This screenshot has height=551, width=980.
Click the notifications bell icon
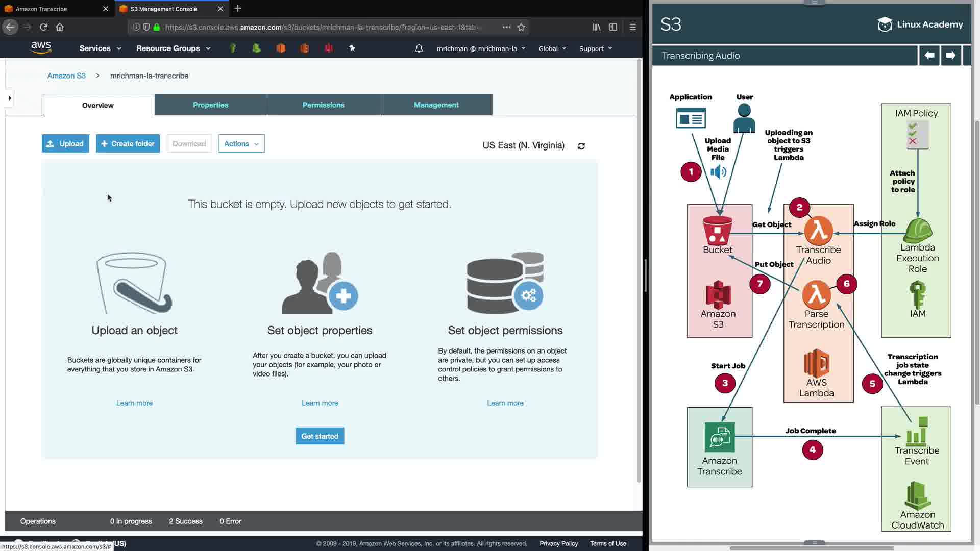pos(419,48)
